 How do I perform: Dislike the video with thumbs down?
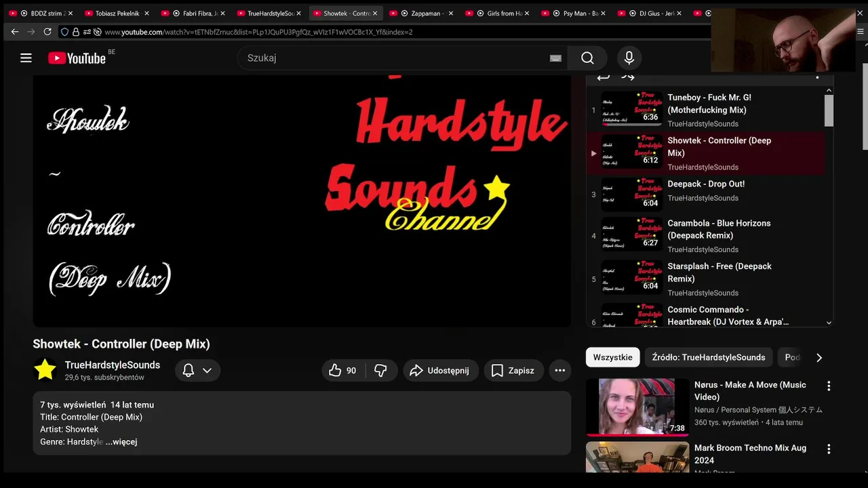[x=381, y=371]
